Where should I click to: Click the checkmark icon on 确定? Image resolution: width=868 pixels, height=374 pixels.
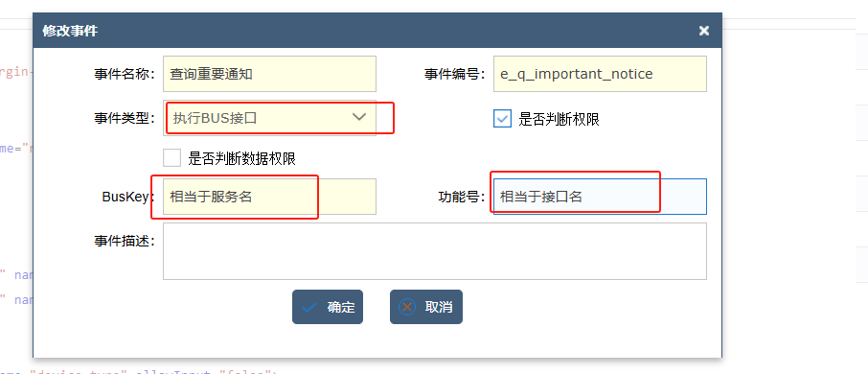tap(309, 307)
